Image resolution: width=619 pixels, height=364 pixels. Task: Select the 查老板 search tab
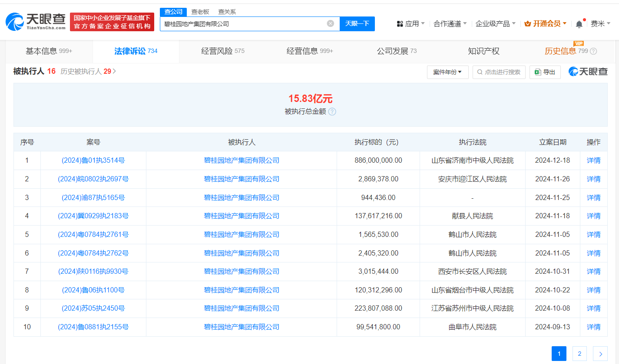coord(200,12)
